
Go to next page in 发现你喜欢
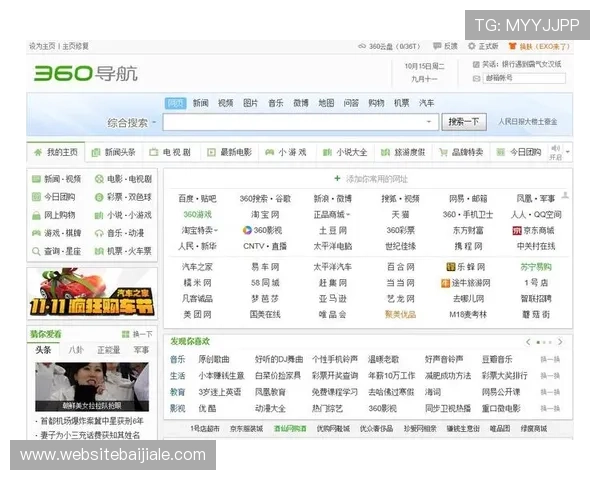pos(560,342)
